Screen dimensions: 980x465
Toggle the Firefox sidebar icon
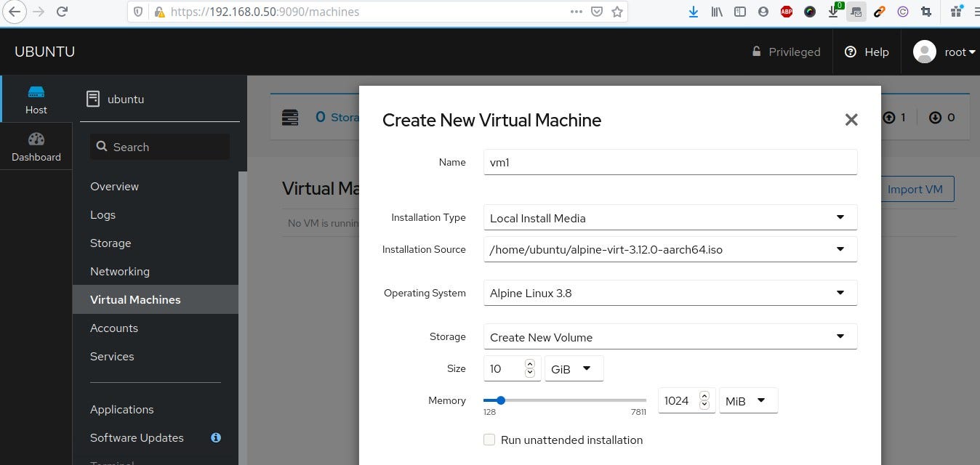pyautogui.click(x=740, y=12)
